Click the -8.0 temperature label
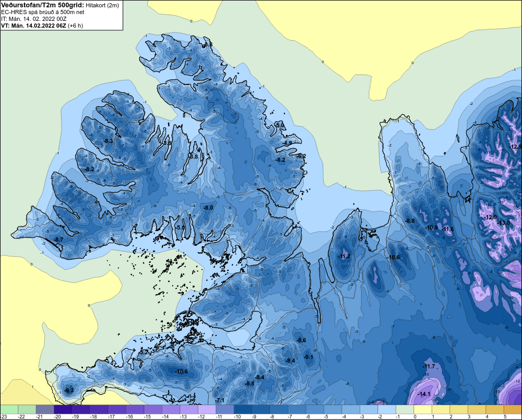This screenshot has height=420, width=522. coord(208,207)
